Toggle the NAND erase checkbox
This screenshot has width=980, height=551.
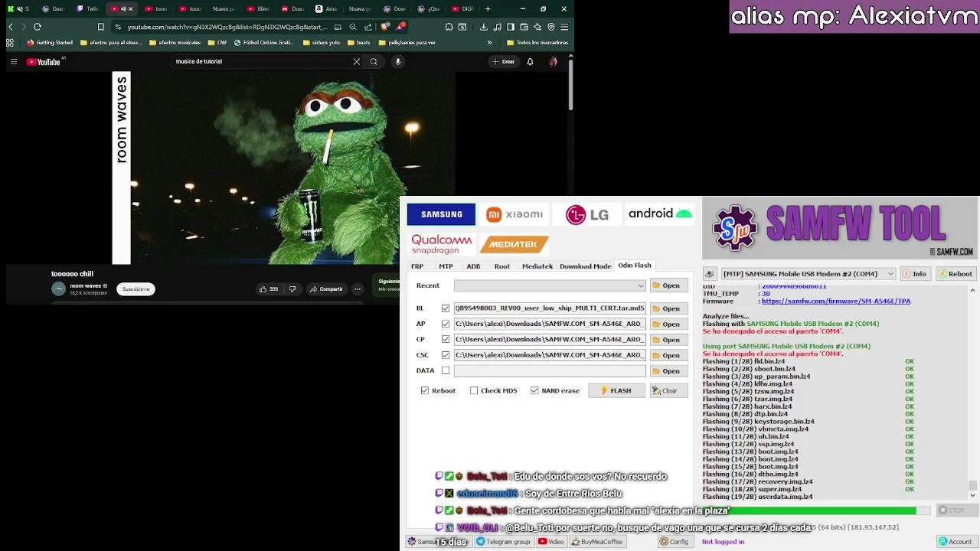(x=534, y=390)
